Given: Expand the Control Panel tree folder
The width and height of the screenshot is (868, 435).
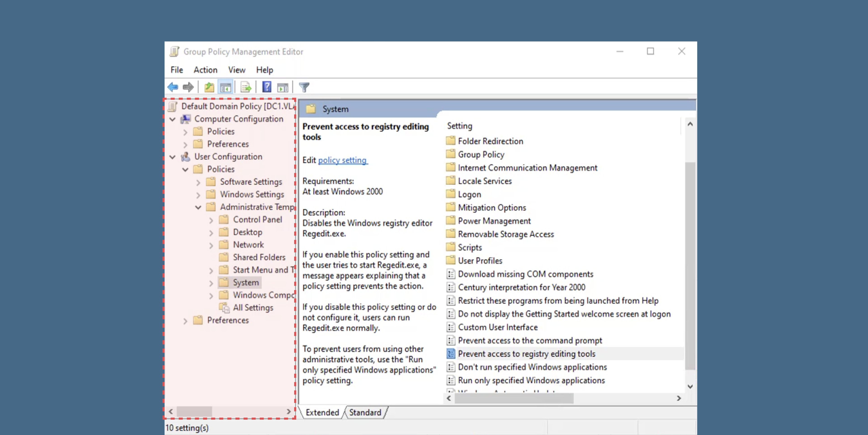Looking at the screenshot, I should click(x=211, y=220).
